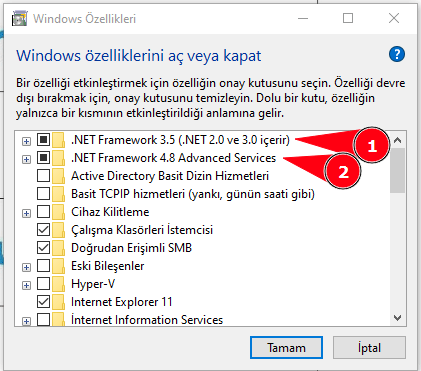Enable Cihaz Kilitleme checkbox
This screenshot has width=421, height=371.
(x=43, y=211)
